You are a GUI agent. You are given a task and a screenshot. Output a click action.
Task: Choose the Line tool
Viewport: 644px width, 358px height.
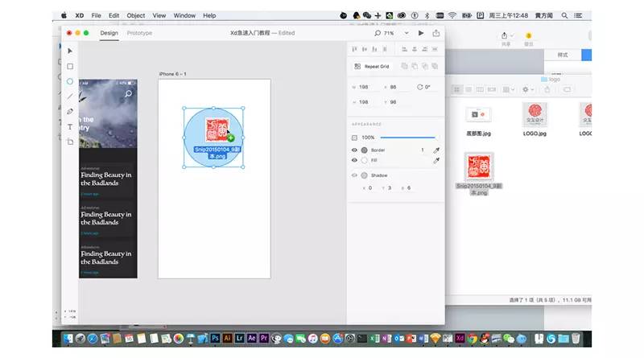[x=70, y=97]
